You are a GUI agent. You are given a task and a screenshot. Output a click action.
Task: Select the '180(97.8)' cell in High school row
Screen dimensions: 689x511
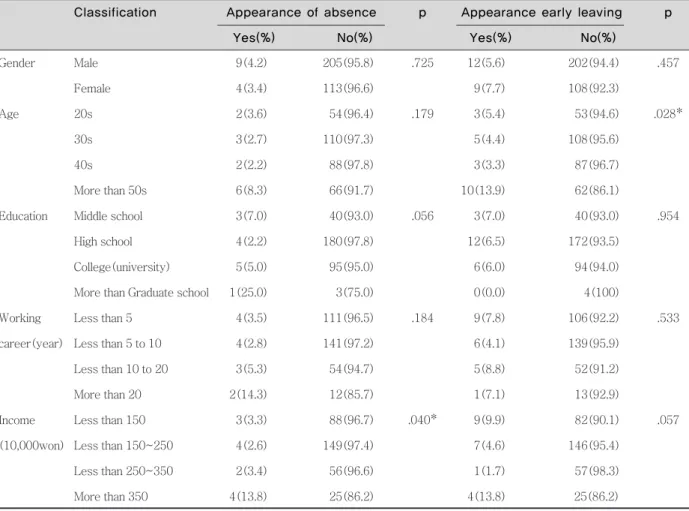[348, 241]
